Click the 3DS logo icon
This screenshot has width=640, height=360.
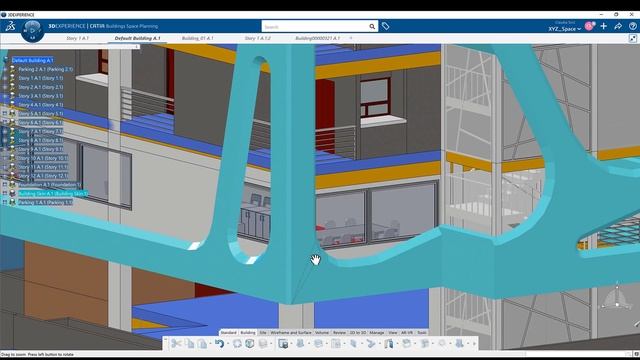coord(10,26)
